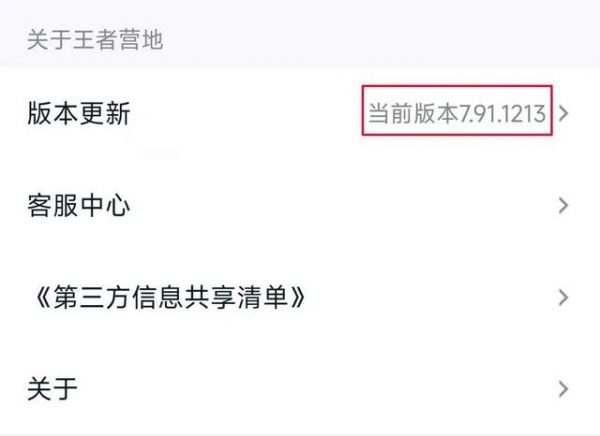Tap the closing 》 mark after 共享清单
600x436 pixels.
coord(298,297)
